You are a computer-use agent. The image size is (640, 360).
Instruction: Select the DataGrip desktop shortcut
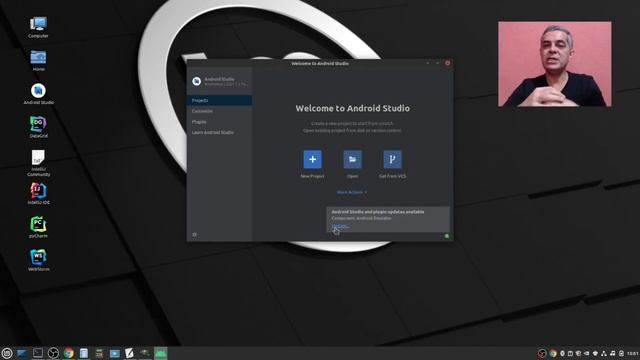click(38, 127)
